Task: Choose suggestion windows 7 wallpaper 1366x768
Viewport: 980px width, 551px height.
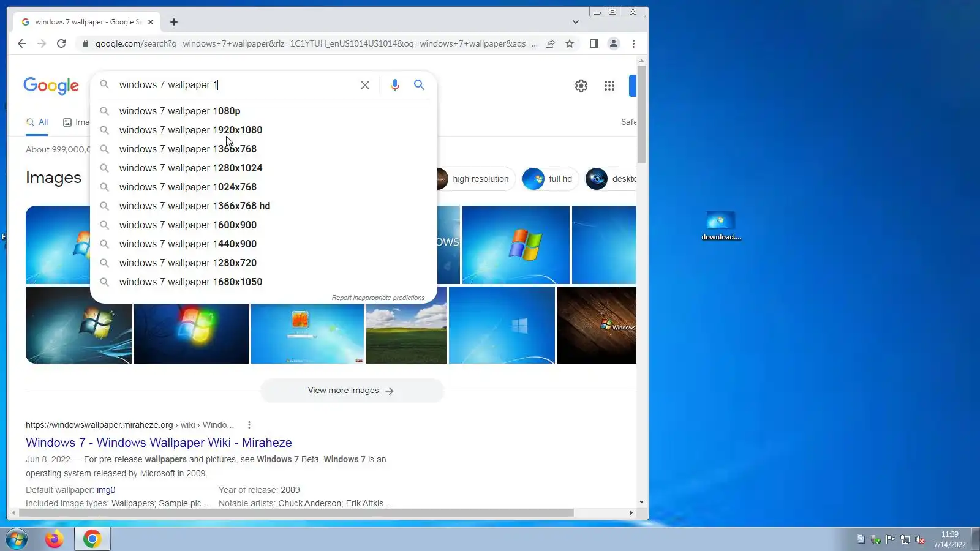Action: [x=263, y=149]
